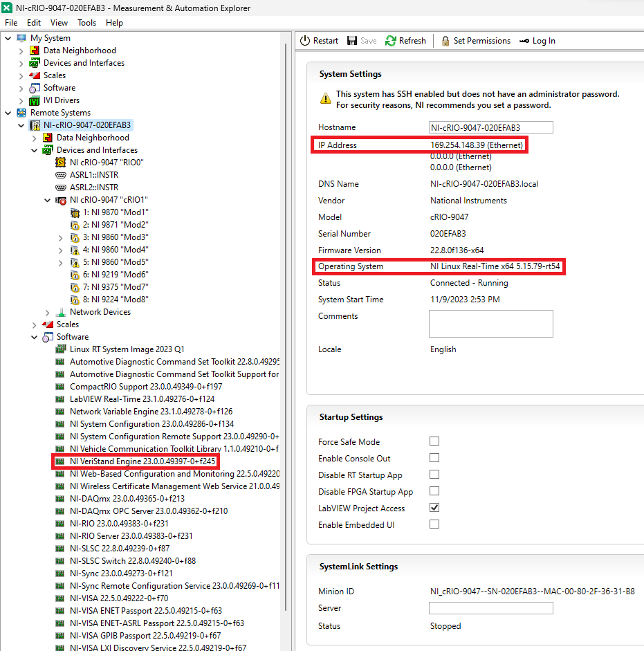Select CompactRIO Support 23.0.0.49349-0+f197
Image resolution: width=644 pixels, height=651 pixels.
point(146,387)
